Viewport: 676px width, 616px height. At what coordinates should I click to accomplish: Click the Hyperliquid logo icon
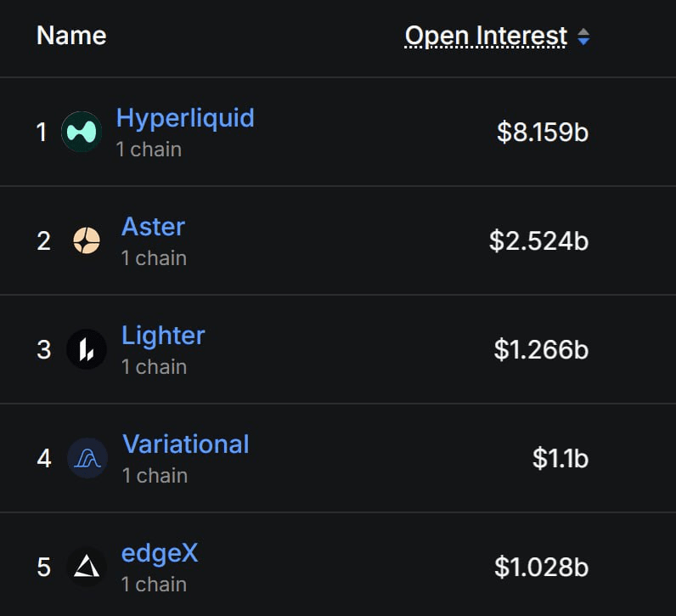click(82, 133)
